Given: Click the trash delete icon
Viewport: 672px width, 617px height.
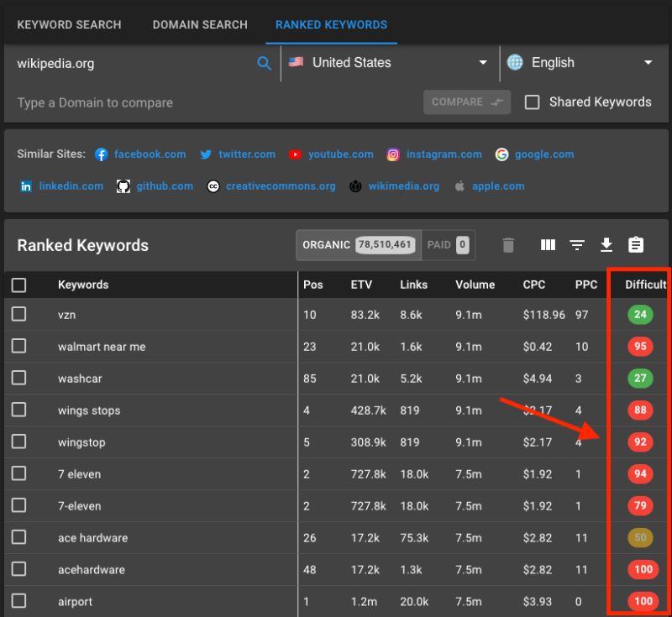Looking at the screenshot, I should coord(508,245).
